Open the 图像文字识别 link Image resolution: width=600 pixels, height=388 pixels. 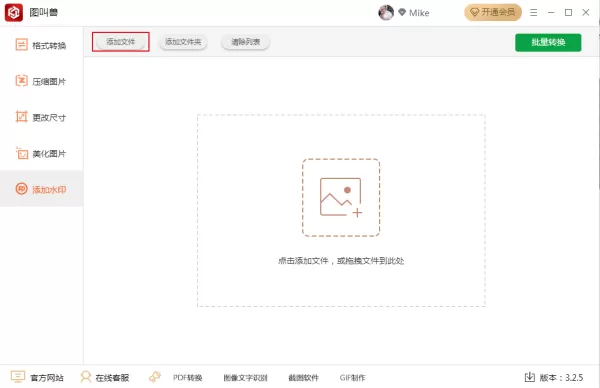[245, 378]
